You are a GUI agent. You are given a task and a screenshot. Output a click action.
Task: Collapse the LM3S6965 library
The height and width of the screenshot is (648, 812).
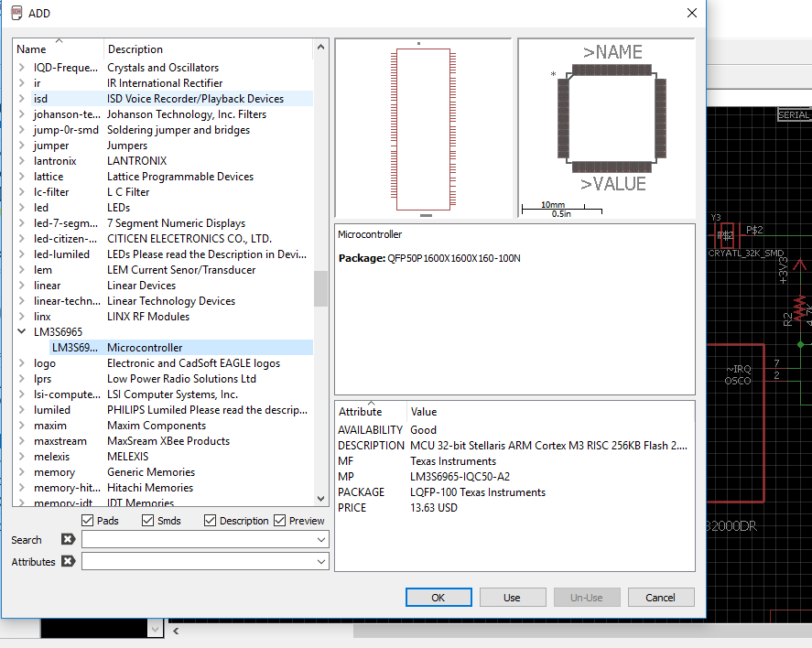tap(21, 331)
